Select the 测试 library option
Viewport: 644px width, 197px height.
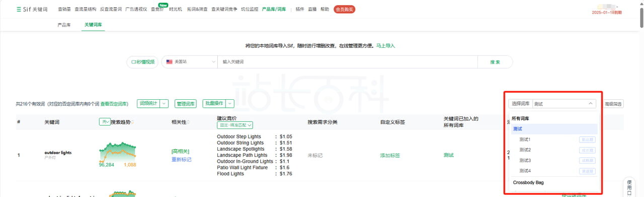554,129
